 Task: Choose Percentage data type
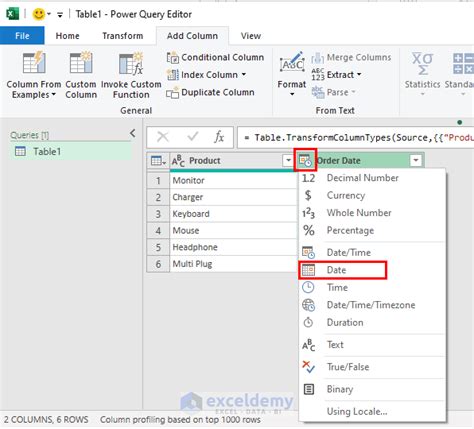click(372, 230)
